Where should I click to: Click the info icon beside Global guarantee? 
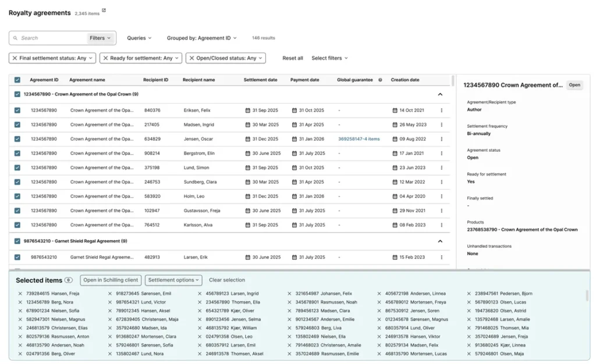point(380,80)
